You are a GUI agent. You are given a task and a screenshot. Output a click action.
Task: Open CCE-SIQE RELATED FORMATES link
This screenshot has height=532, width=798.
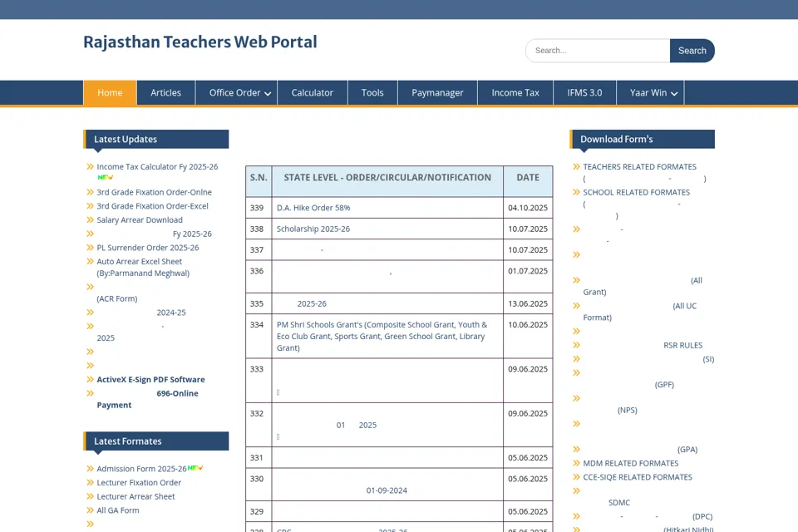[x=638, y=476]
